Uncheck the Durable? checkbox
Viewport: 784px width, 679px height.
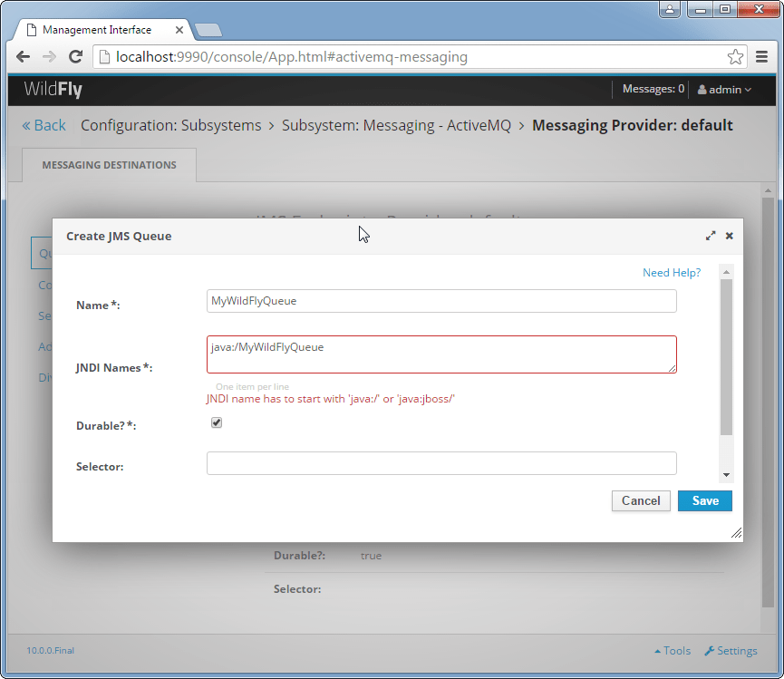[x=216, y=422]
